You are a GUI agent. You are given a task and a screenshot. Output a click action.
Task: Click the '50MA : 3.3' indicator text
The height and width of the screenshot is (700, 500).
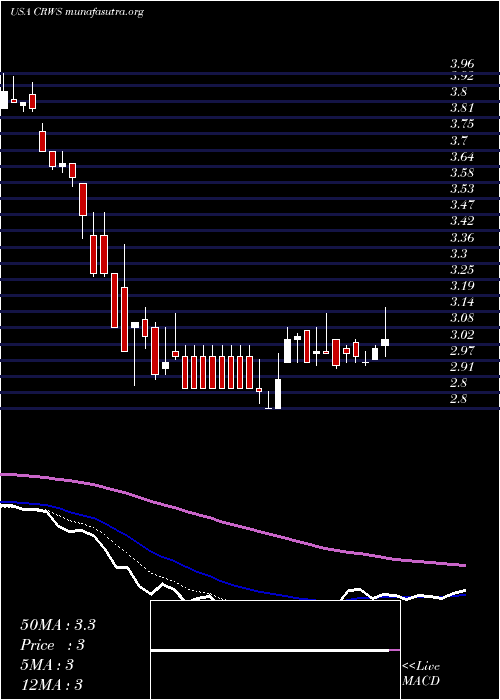pyautogui.click(x=58, y=625)
